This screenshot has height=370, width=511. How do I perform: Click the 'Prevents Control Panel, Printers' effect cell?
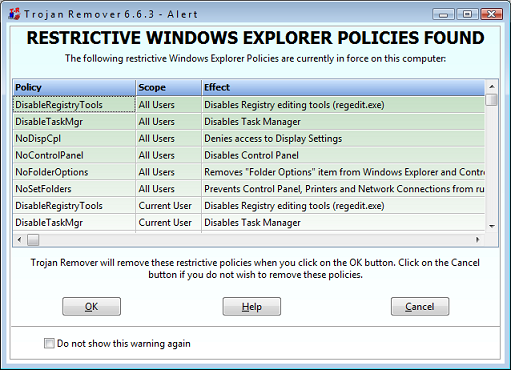pos(343,189)
